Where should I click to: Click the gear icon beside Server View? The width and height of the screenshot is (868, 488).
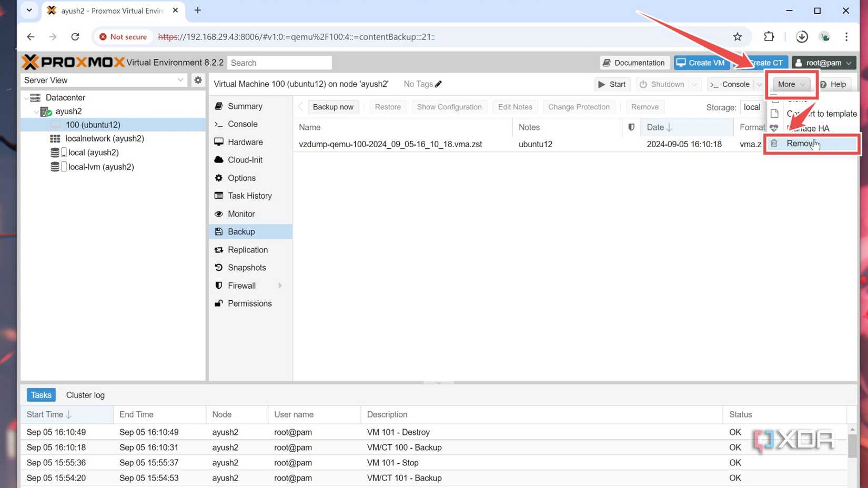(198, 80)
